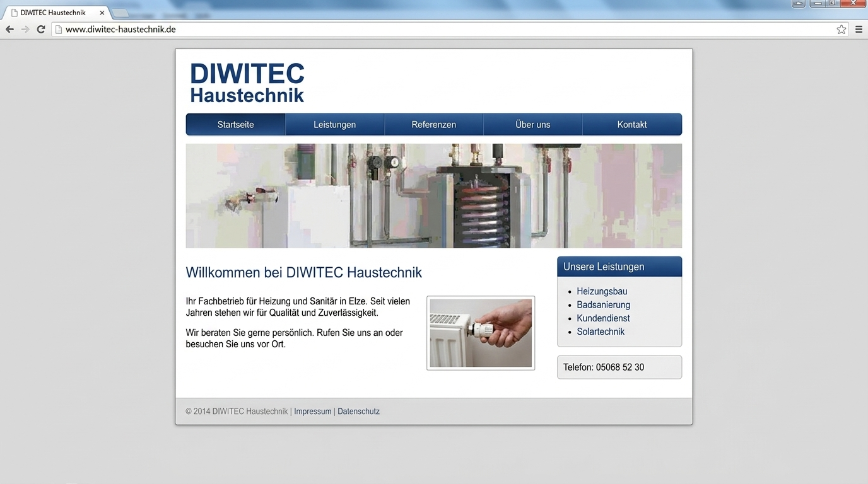The width and height of the screenshot is (868, 484).
Task: Open a new browser tab
Action: click(x=120, y=13)
